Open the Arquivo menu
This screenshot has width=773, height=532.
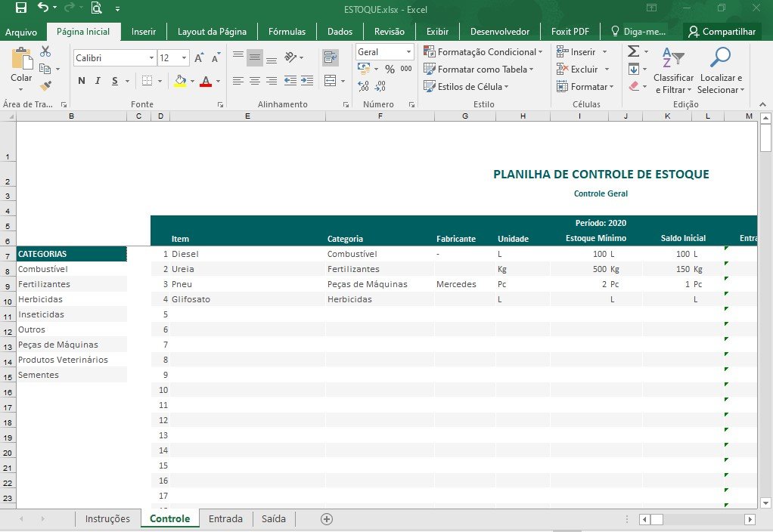[21, 32]
